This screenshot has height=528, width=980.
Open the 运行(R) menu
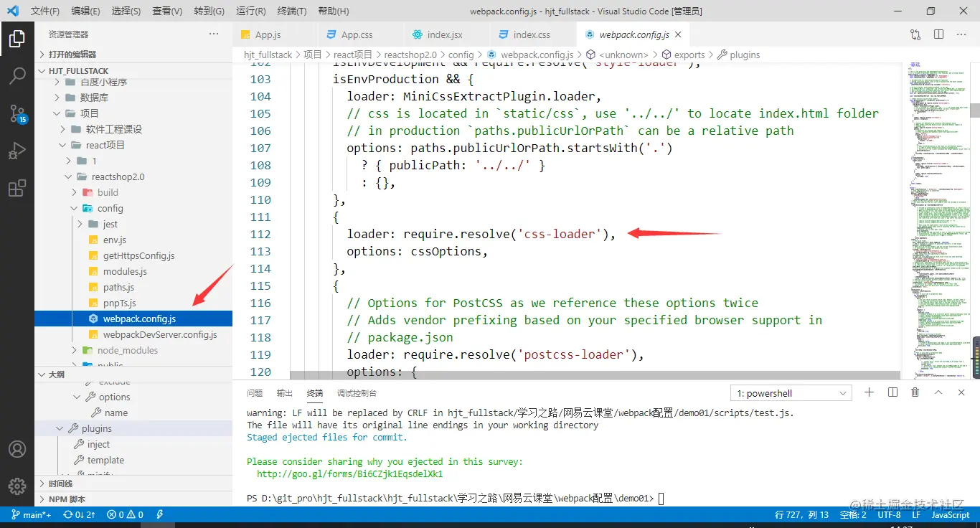point(250,11)
